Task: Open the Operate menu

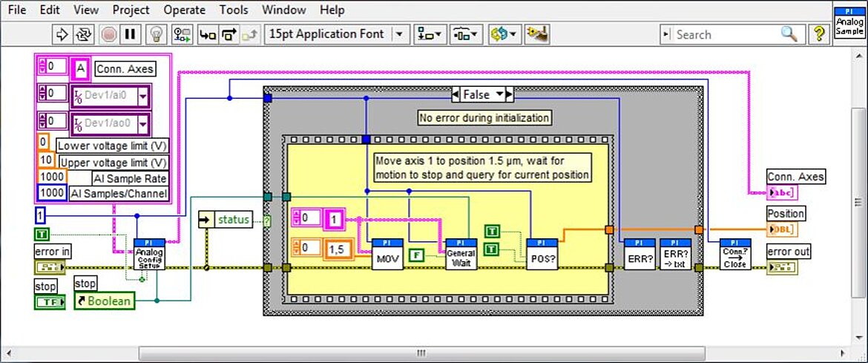Action: [x=184, y=10]
